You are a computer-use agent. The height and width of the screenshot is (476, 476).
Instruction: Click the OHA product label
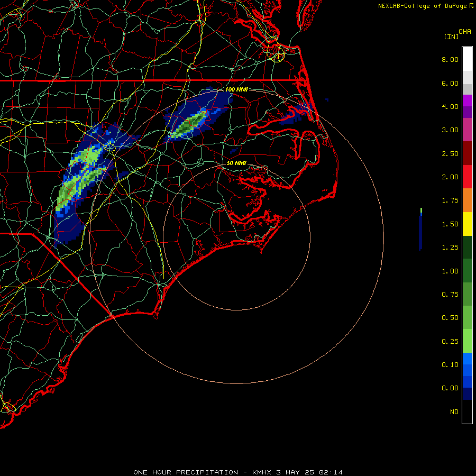465,32
